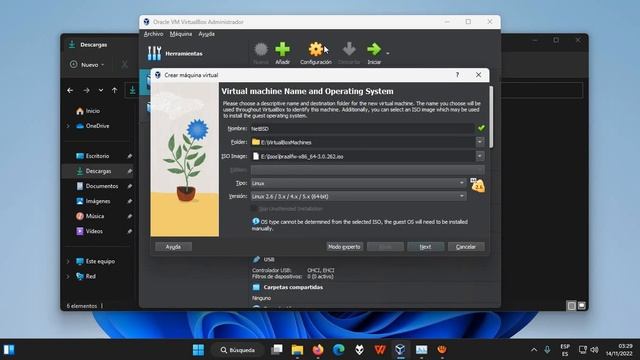Click the ISO file document icon
Viewport: 640px width, 360px height.
(256, 156)
